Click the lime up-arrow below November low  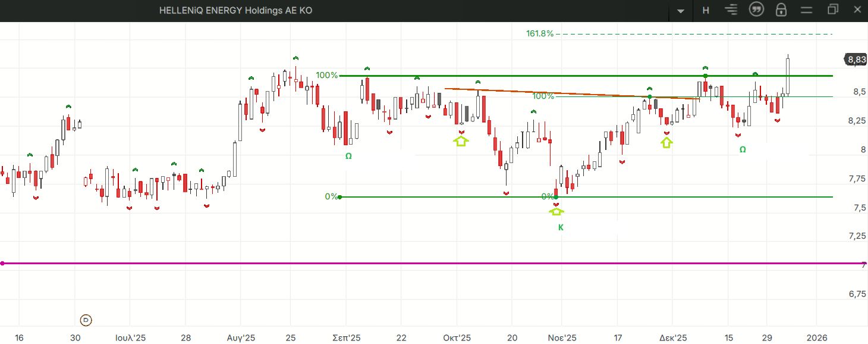point(556,211)
